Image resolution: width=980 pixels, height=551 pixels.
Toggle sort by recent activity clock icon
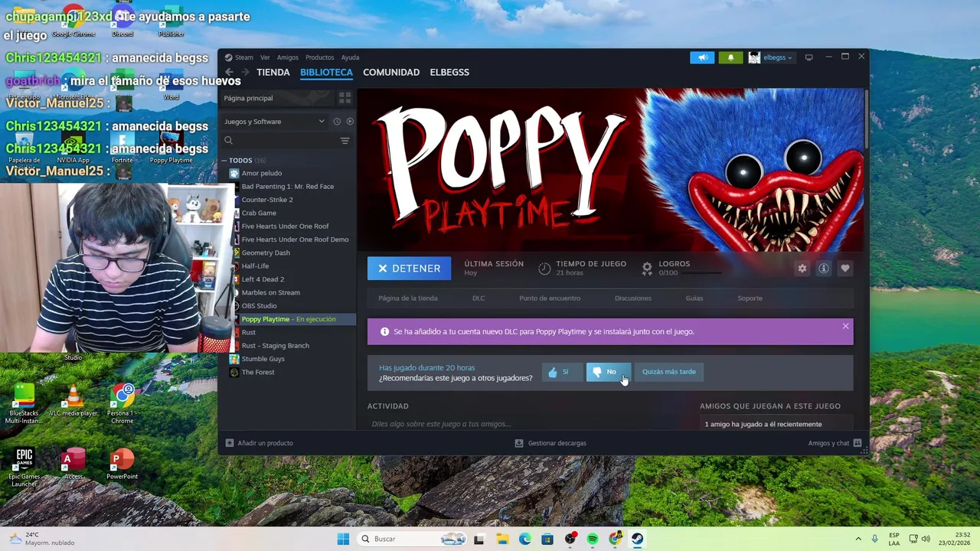(337, 121)
